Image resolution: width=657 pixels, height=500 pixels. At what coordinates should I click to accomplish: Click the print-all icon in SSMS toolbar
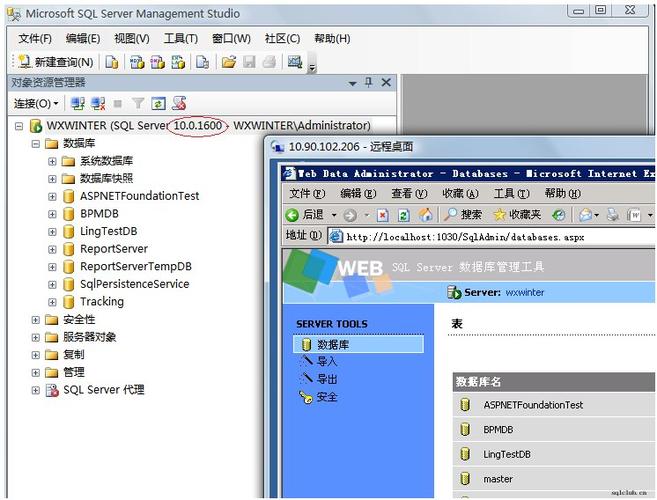[269, 62]
